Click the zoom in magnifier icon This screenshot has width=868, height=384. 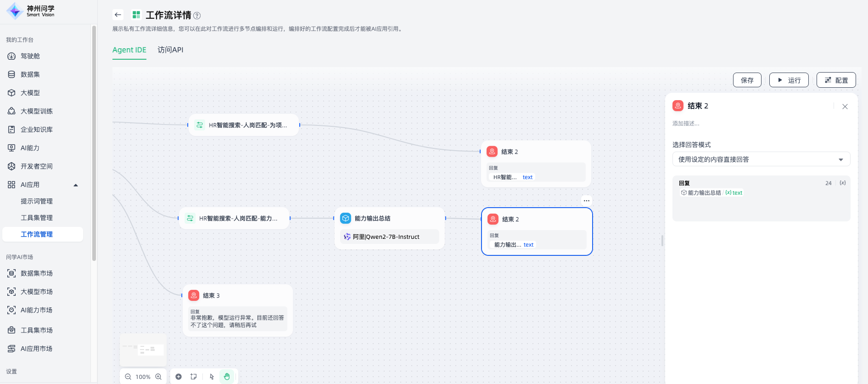158,377
